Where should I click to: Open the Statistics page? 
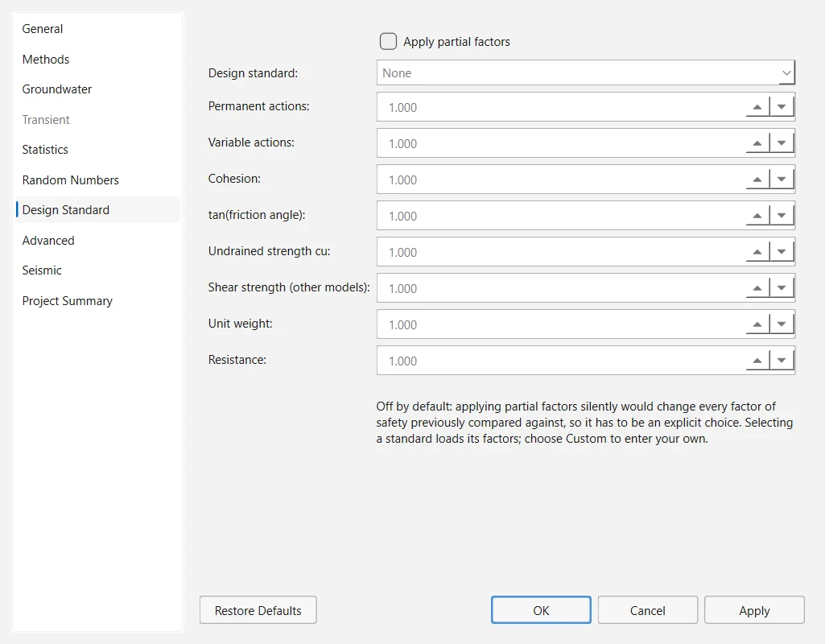[x=98, y=150]
